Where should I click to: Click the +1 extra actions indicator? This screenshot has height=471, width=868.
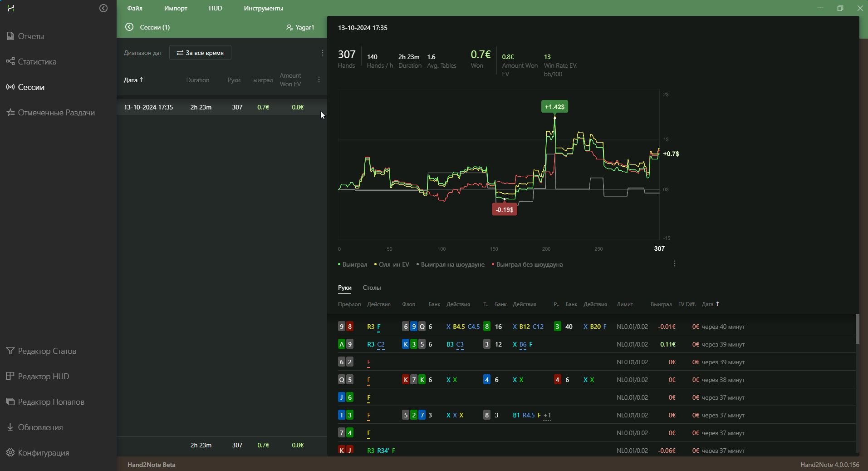pos(547,415)
